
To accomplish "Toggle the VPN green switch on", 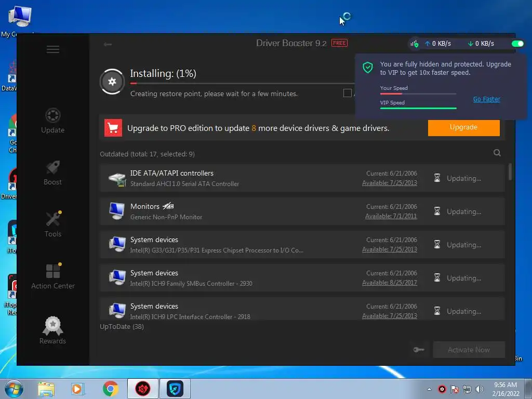I will click(x=517, y=44).
